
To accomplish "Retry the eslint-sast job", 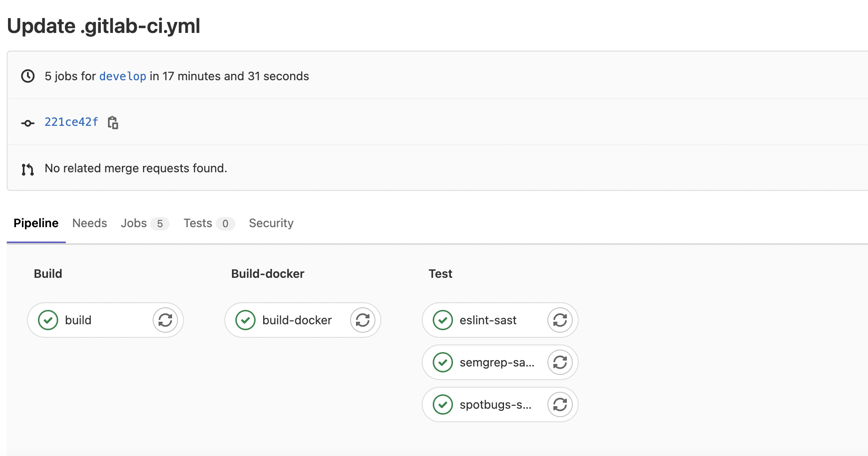I will coord(560,320).
